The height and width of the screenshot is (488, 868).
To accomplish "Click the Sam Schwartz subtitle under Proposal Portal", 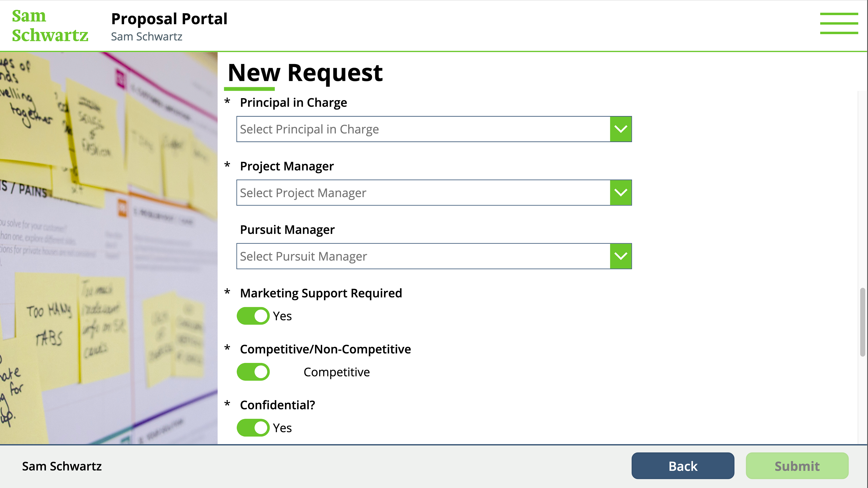I will (146, 36).
